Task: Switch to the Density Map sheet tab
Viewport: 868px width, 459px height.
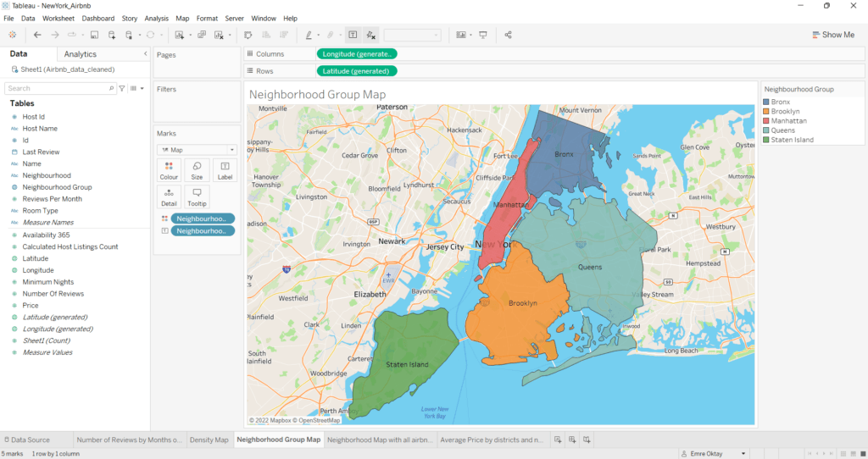Action: (209, 440)
